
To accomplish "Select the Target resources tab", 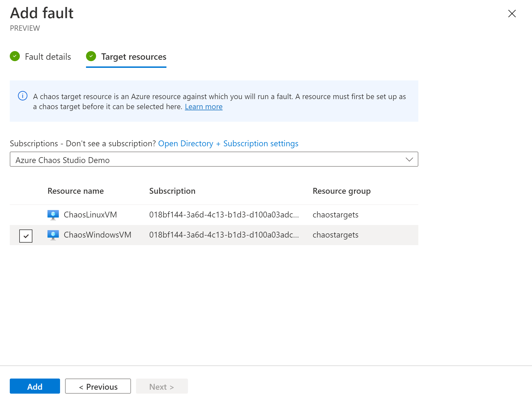I will point(133,57).
